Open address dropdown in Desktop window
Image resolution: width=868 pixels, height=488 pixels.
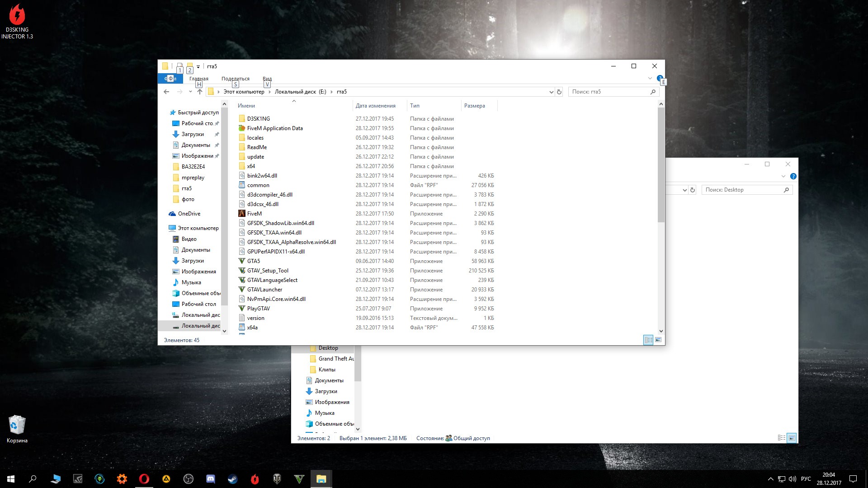[x=684, y=190]
